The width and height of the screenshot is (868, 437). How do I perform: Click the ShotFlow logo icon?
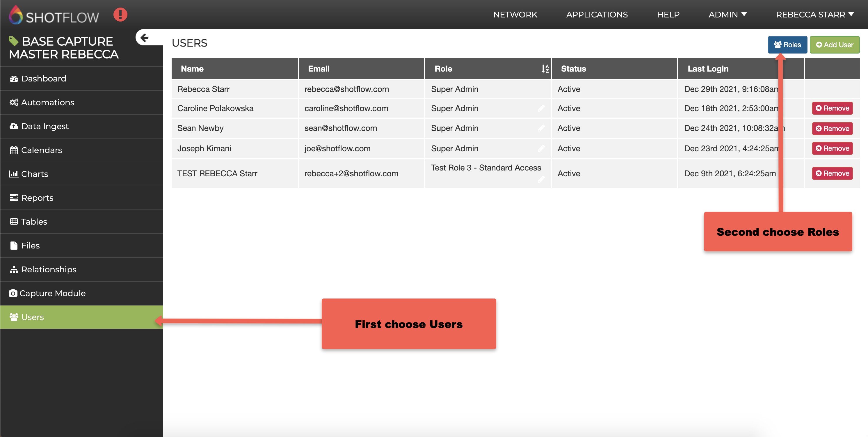(x=15, y=15)
